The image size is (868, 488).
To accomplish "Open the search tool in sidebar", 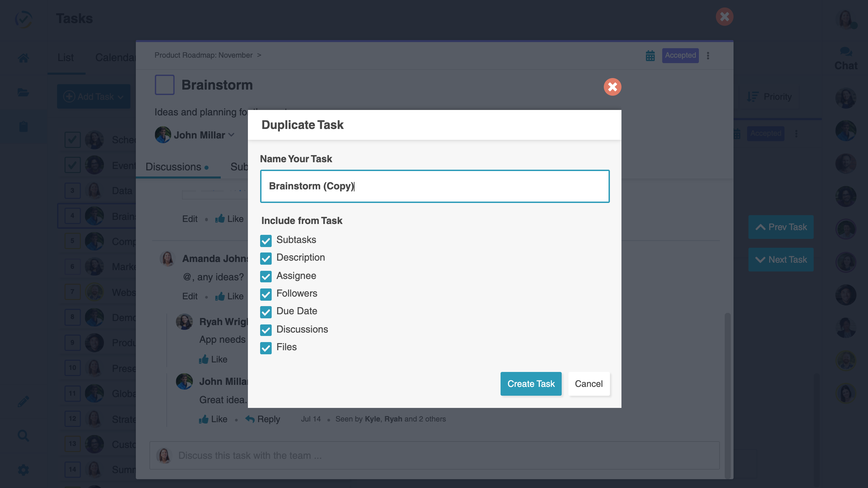I will point(23,435).
